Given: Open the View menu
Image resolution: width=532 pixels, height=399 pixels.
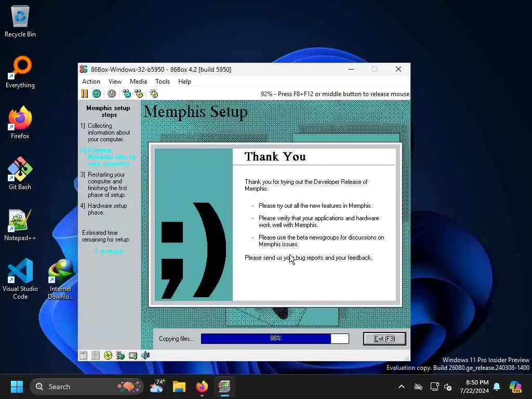Looking at the screenshot, I should click(115, 82).
